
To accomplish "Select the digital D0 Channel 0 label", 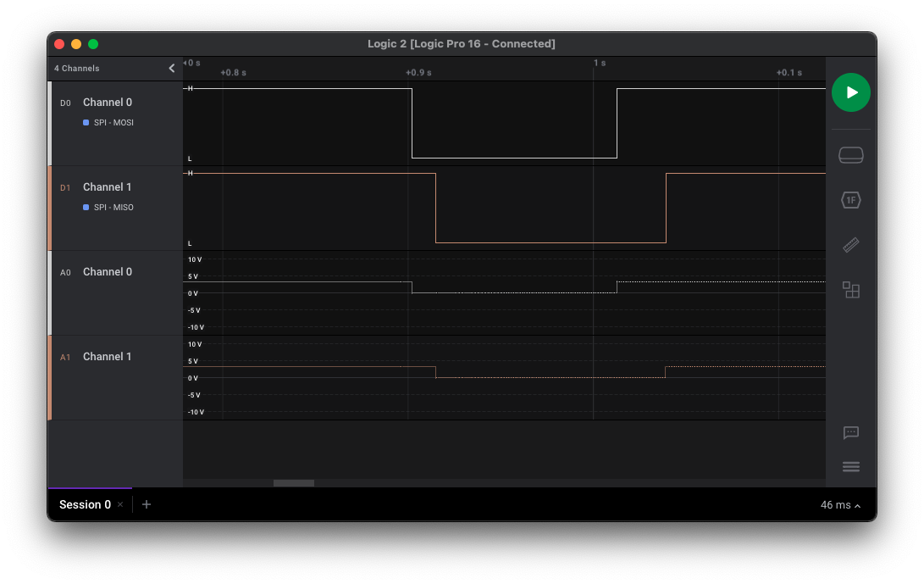I will [x=108, y=102].
